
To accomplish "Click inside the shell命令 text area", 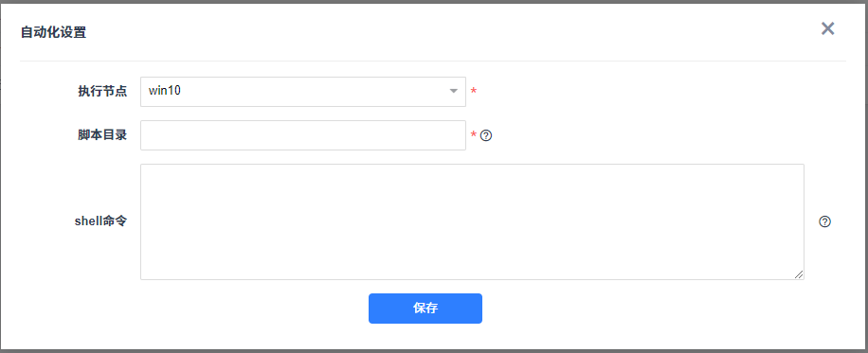I will [x=472, y=221].
